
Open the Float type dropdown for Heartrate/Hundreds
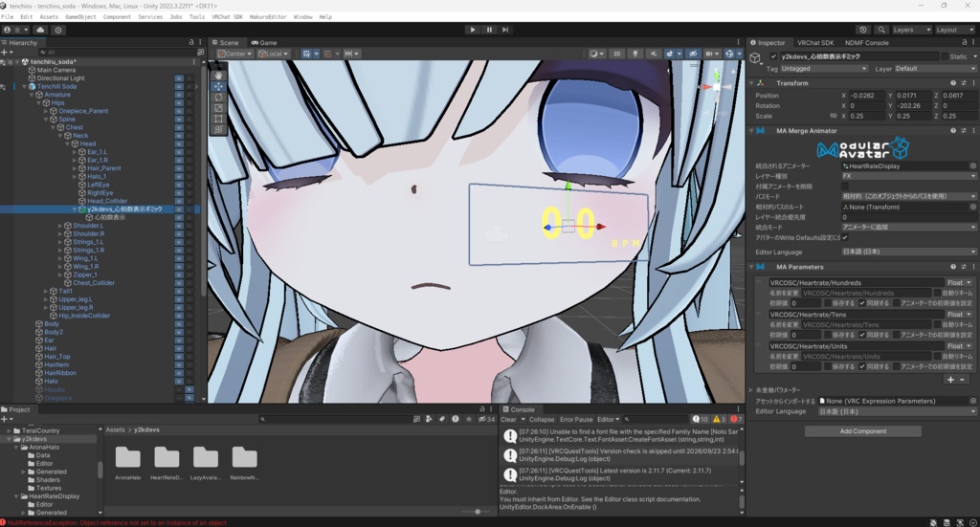pyautogui.click(x=959, y=283)
